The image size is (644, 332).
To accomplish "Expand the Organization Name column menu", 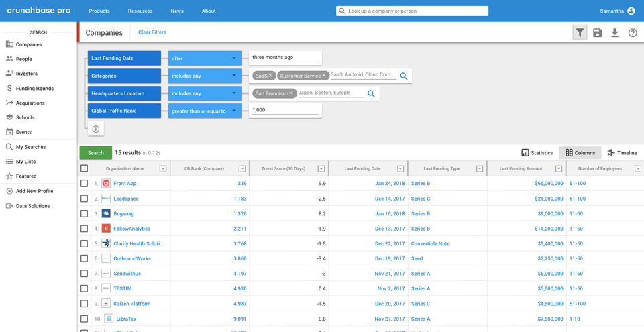I will [163, 168].
